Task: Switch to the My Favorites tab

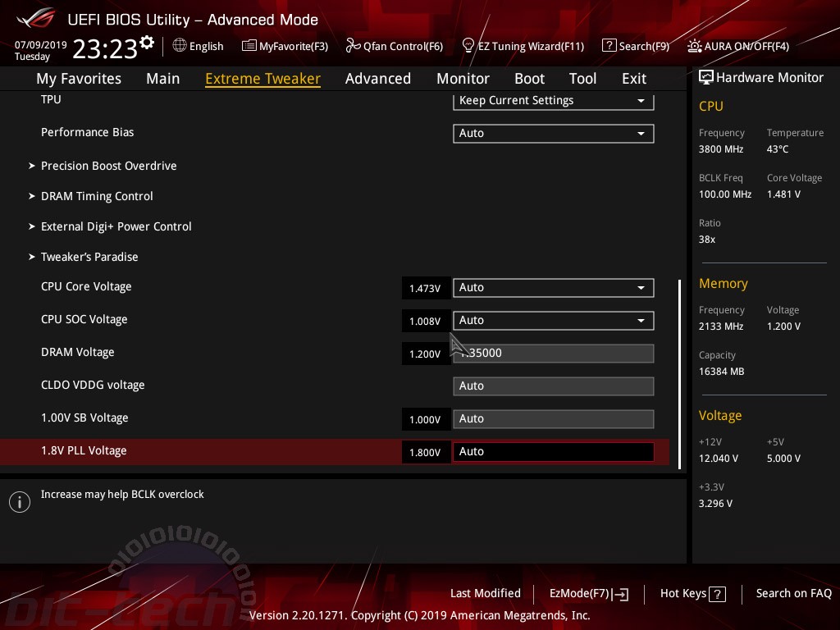Action: pos(79,79)
